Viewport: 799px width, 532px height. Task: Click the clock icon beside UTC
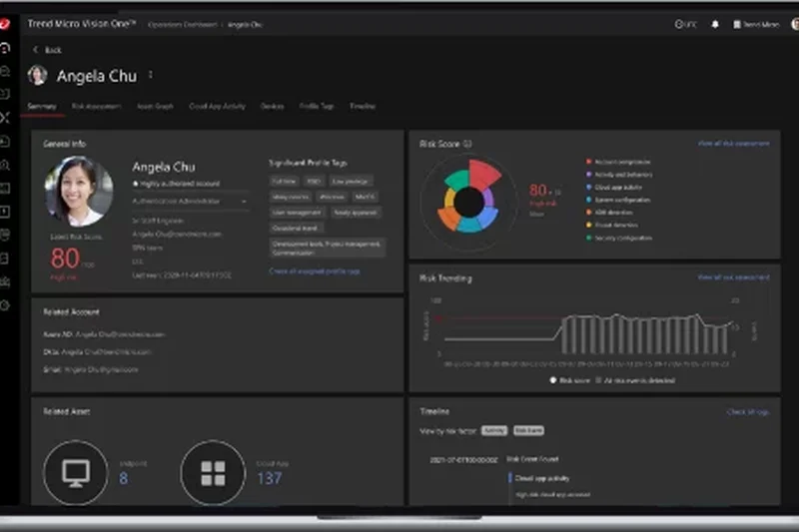[x=678, y=24]
